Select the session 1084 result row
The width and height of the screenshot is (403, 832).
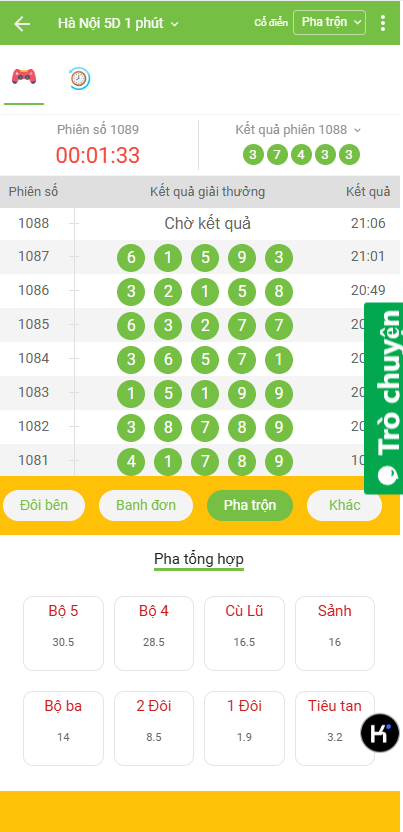point(200,359)
